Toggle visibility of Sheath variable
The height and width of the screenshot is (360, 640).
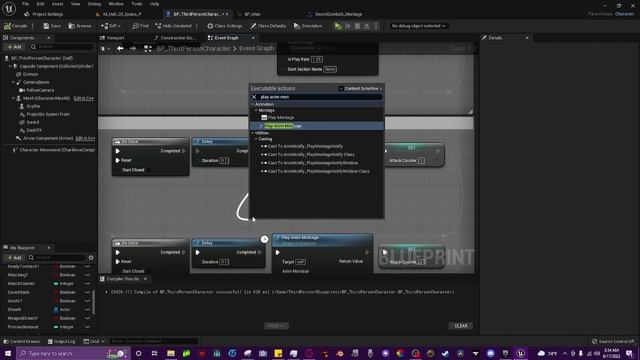pyautogui.click(x=87, y=310)
